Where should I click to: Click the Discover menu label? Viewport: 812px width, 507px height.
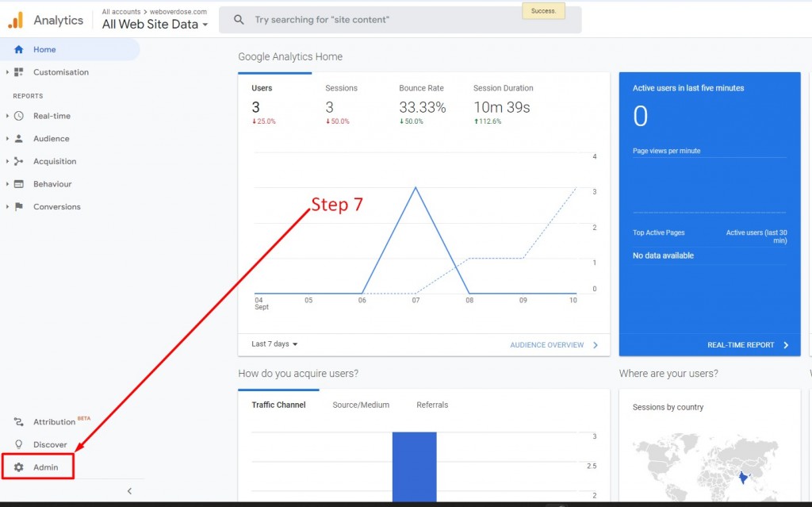50,444
